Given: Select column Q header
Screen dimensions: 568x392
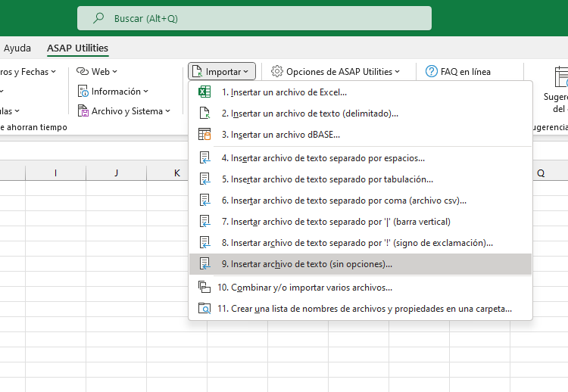Looking at the screenshot, I should [551, 173].
